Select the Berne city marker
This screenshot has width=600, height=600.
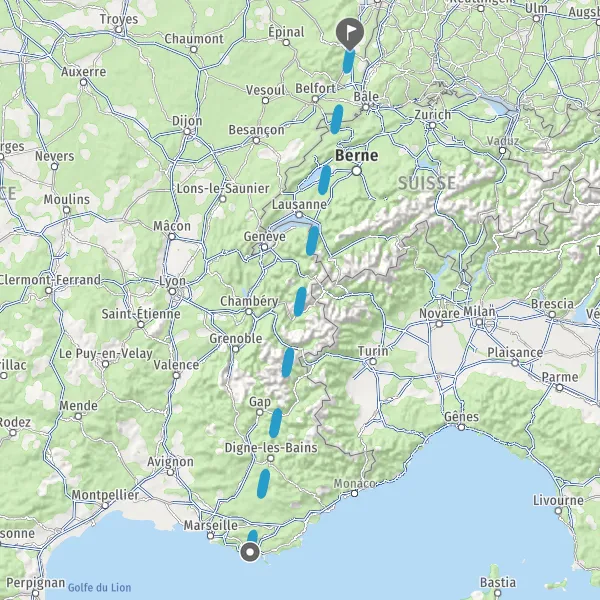tap(357, 171)
